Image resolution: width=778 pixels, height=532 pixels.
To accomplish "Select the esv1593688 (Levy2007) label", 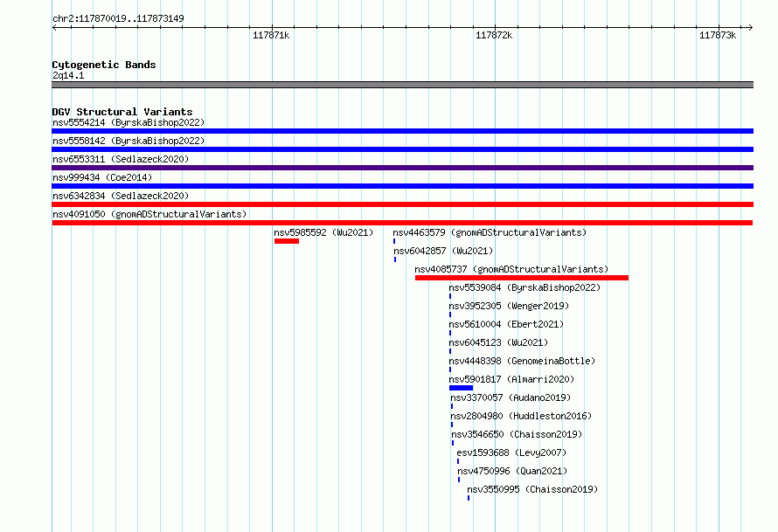I will tap(511, 453).
